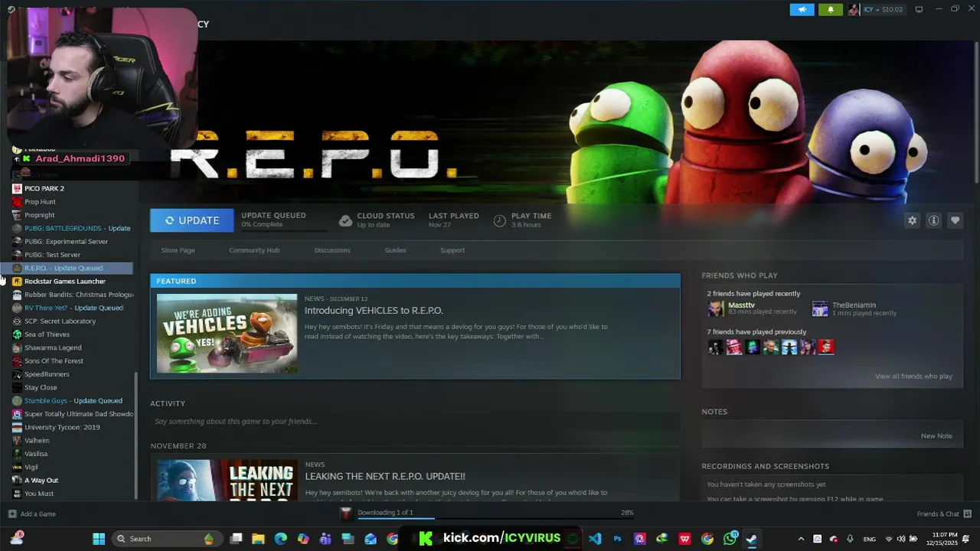Viewport: 980px width, 551px height.
Task: Click the blue UPDATE button
Action: click(x=191, y=220)
